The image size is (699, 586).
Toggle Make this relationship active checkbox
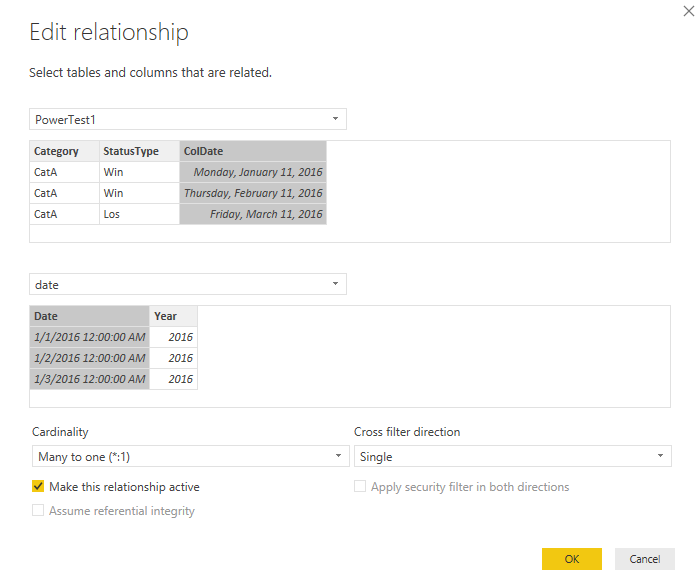pyautogui.click(x=38, y=486)
